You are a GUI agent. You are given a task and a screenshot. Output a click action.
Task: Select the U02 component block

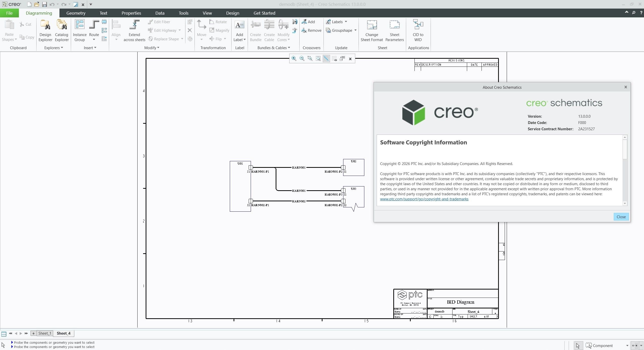click(x=353, y=167)
